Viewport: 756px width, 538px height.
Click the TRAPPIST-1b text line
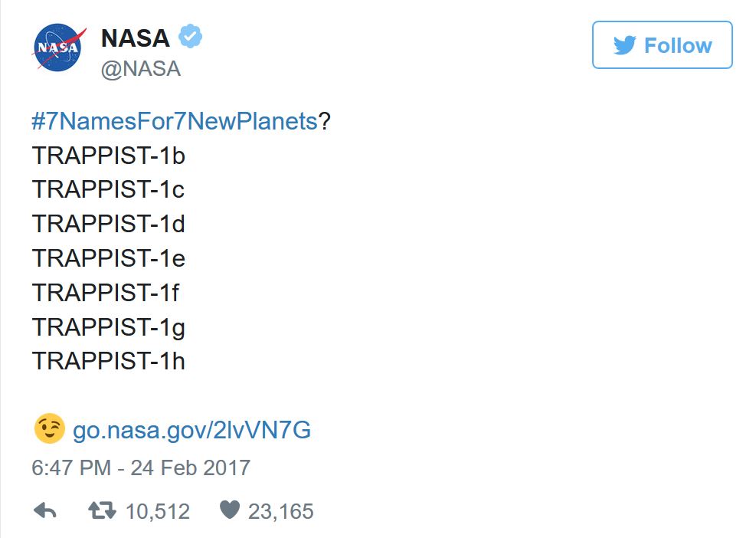pyautogui.click(x=109, y=156)
